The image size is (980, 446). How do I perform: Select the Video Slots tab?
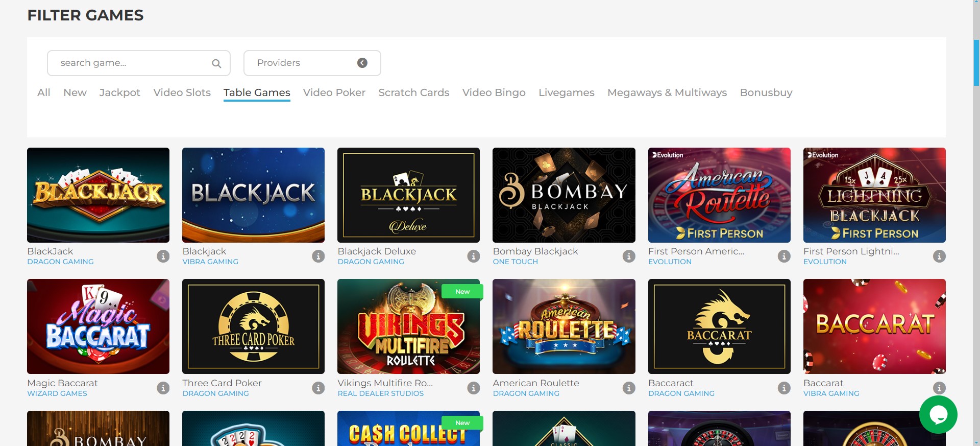pyautogui.click(x=182, y=92)
